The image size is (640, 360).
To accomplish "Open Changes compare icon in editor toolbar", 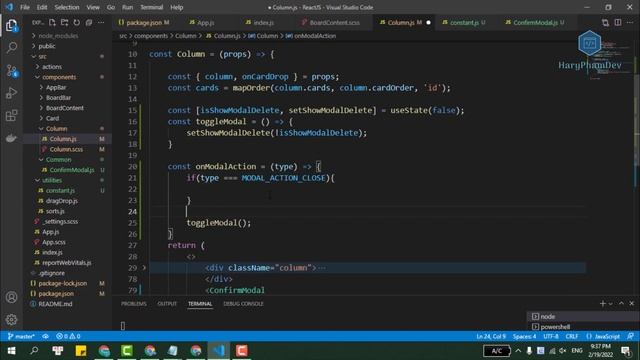I will click(x=605, y=22).
